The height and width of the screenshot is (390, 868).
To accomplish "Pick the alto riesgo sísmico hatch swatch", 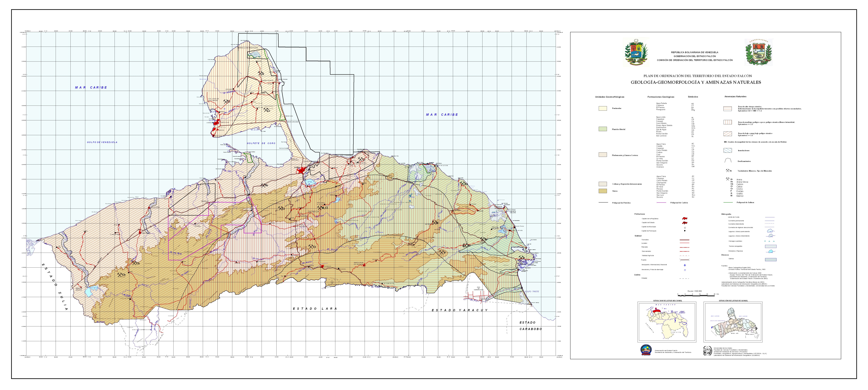I will [728, 109].
